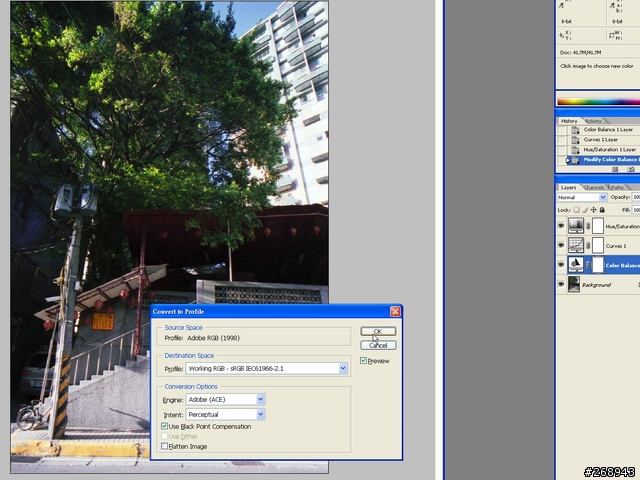This screenshot has width=640, height=480.
Task: Enable Lock image pixels brush icon
Action: point(585,210)
